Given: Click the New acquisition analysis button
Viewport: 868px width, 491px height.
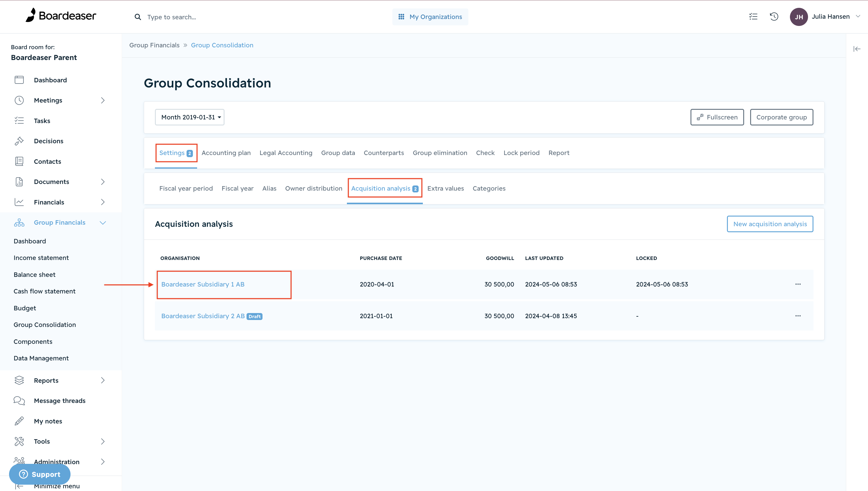Looking at the screenshot, I should [x=770, y=224].
